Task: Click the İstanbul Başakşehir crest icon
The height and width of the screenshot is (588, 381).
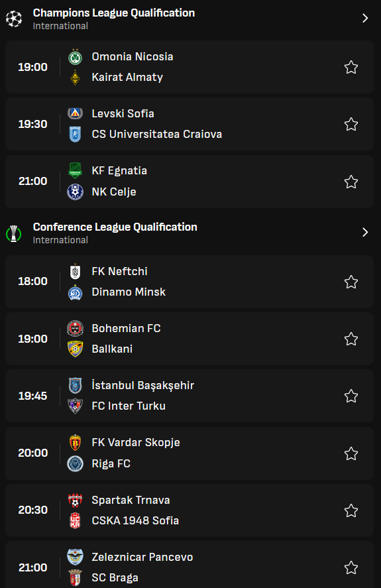Action: tap(75, 386)
